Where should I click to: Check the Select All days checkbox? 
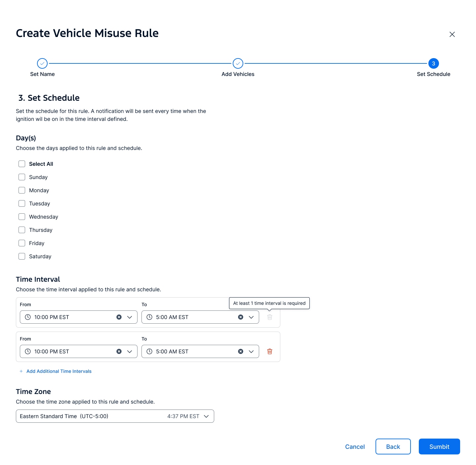[x=22, y=164]
